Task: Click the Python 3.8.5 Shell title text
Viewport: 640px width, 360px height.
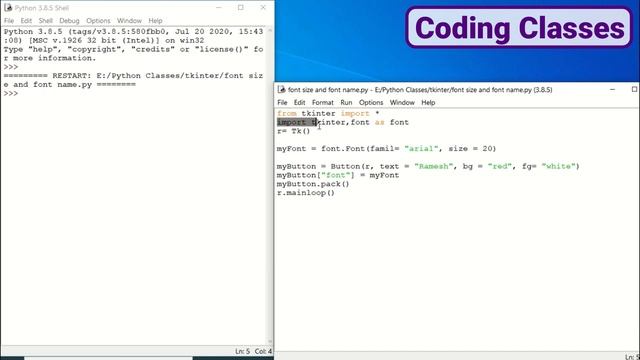Action: [x=42, y=8]
